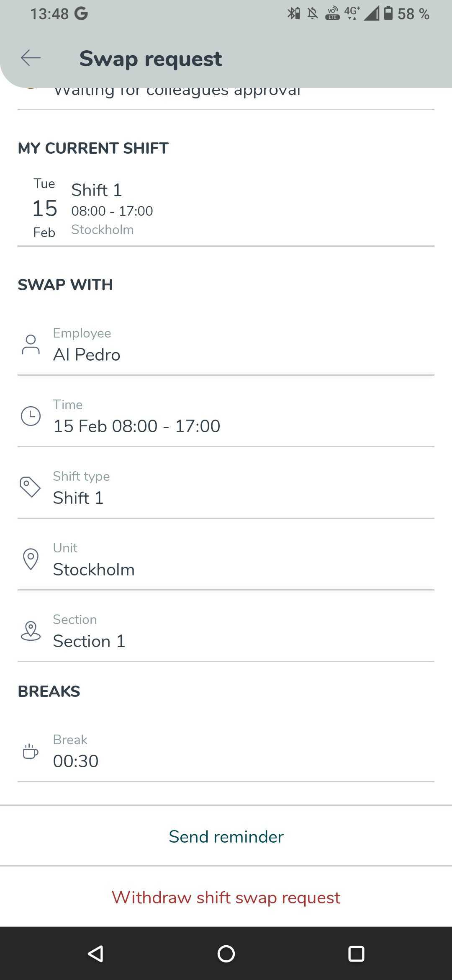Tap the coffee cup Break icon
Viewport: 452px width, 980px height.
tap(30, 751)
